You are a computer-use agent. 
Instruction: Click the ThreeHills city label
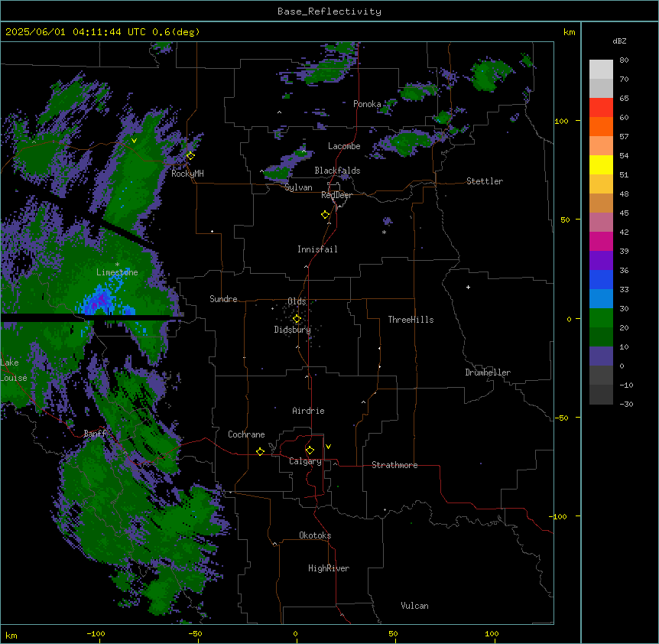tap(411, 320)
